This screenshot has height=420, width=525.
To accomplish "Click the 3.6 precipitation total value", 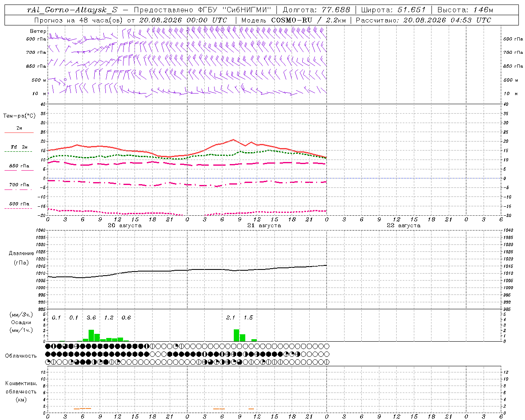I will (x=91, y=317).
